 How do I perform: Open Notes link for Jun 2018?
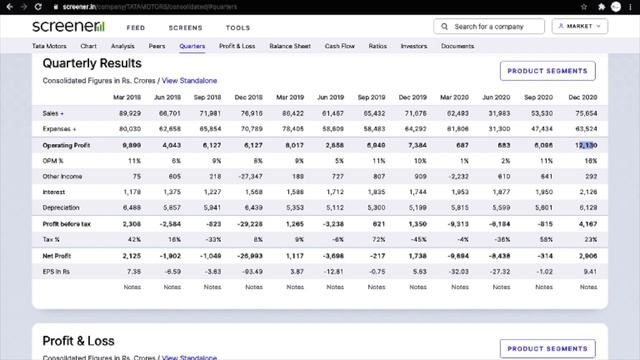172,287
